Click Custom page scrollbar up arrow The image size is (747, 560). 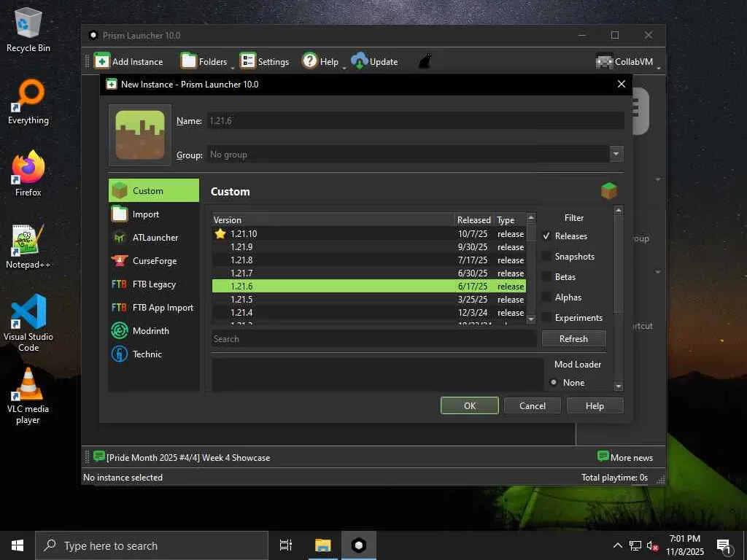[x=619, y=210]
